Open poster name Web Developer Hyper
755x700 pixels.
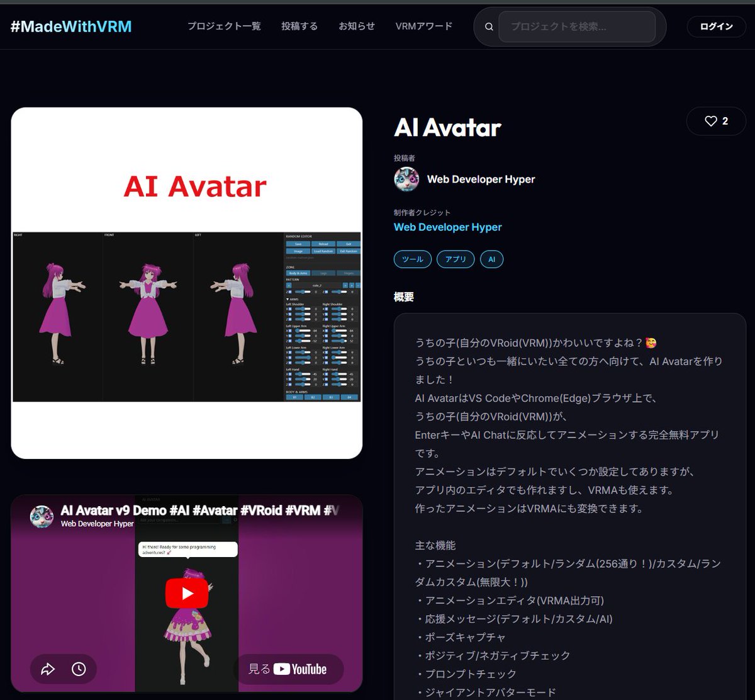[481, 179]
